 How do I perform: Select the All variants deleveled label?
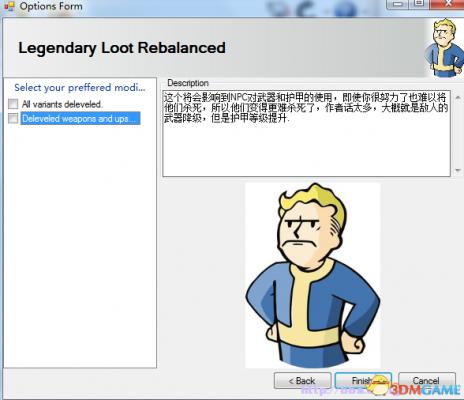click(x=62, y=104)
